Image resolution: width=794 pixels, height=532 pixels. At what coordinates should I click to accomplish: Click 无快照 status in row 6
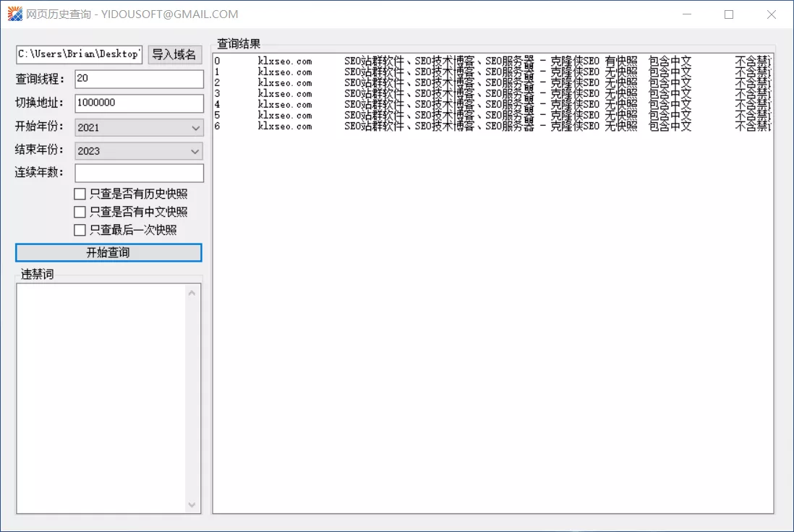pos(621,126)
